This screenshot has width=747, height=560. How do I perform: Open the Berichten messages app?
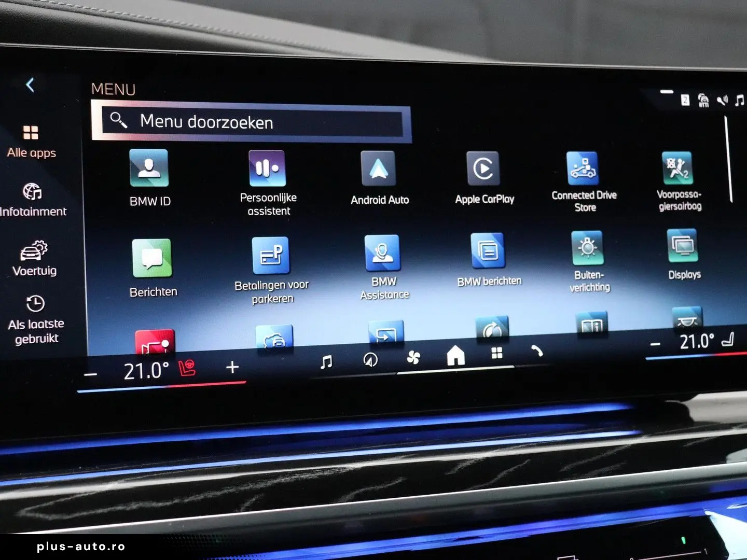point(151,259)
